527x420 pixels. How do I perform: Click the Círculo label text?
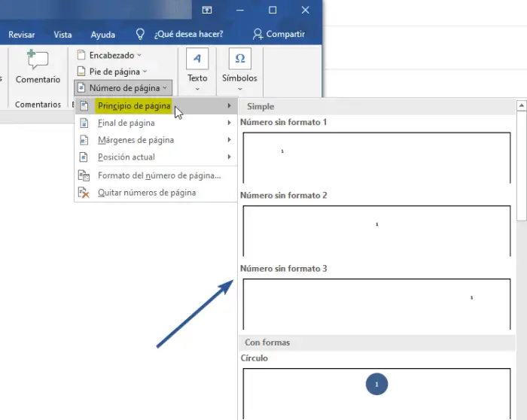point(254,358)
